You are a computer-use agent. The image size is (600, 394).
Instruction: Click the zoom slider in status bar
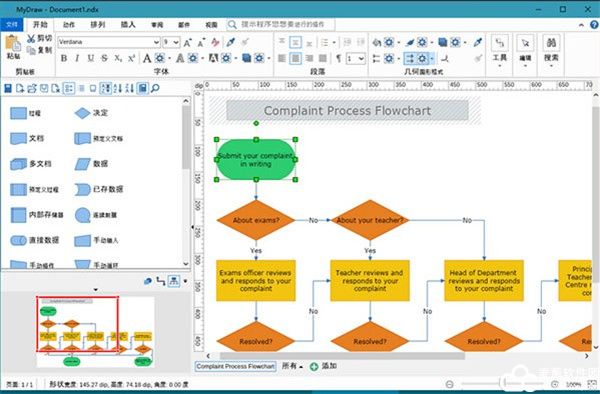(505, 383)
